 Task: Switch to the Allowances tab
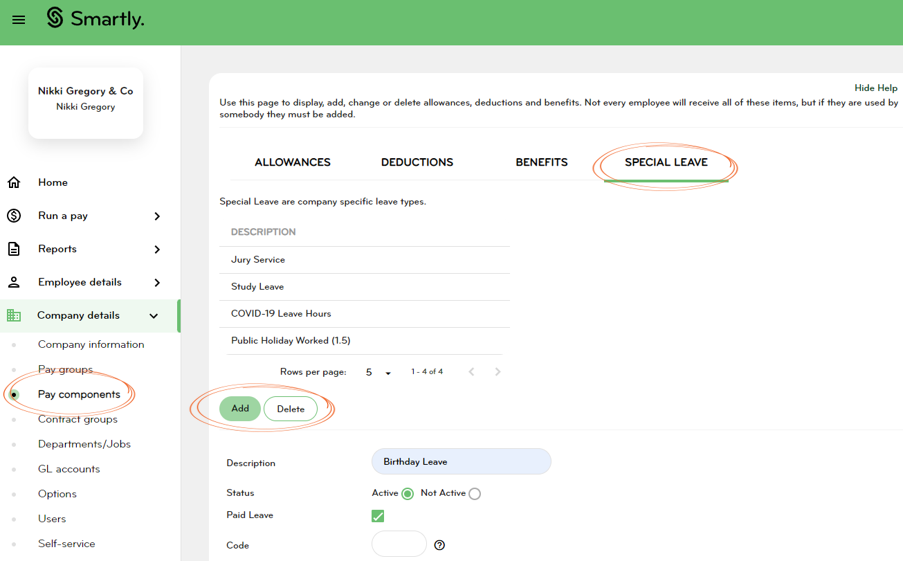[292, 162]
